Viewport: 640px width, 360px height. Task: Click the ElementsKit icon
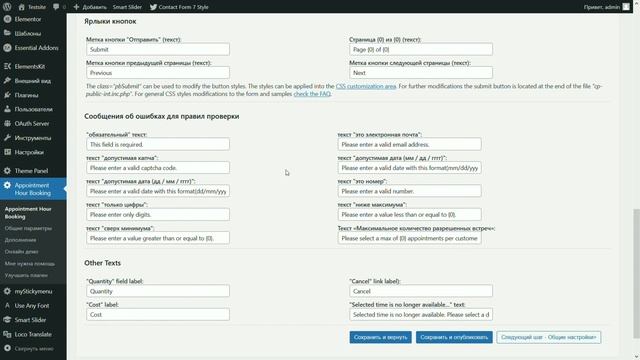coord(7,66)
